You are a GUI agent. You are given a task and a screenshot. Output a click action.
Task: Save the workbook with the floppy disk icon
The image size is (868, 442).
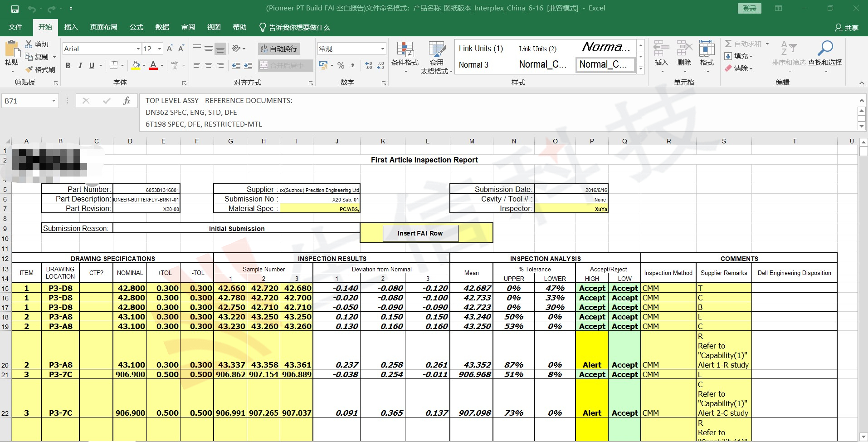coord(15,9)
